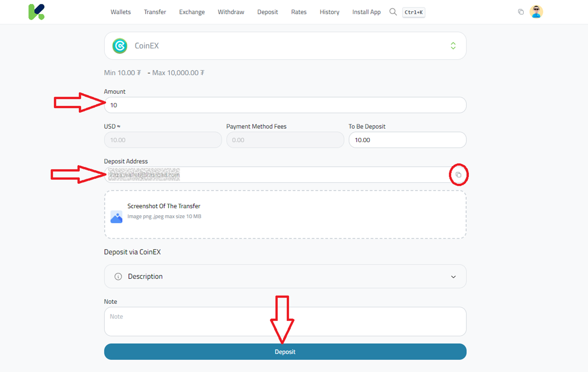Click the Screenshot Of The Transfer upload area
The height and width of the screenshot is (372, 588).
(285, 214)
